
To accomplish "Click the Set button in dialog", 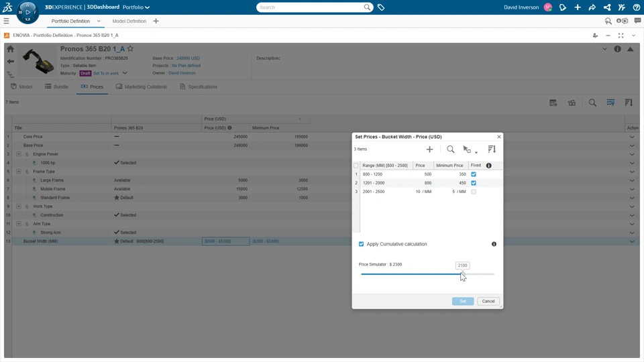I will click(x=463, y=301).
